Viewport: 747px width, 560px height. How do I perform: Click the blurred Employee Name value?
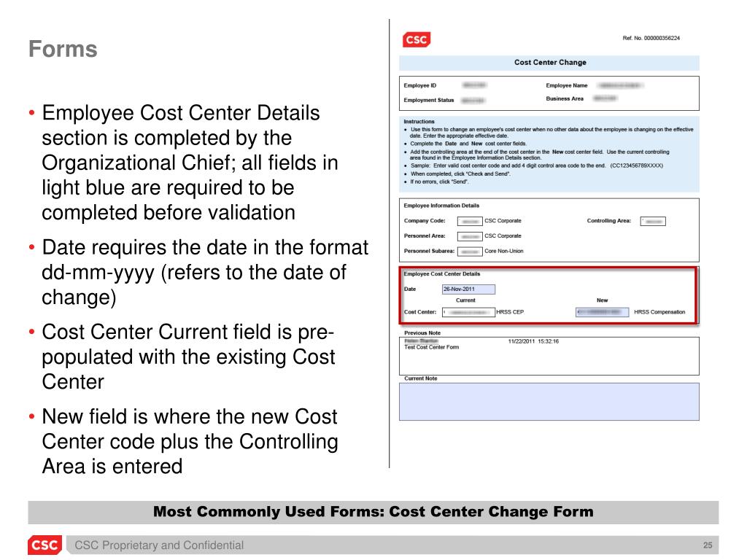click(x=620, y=85)
